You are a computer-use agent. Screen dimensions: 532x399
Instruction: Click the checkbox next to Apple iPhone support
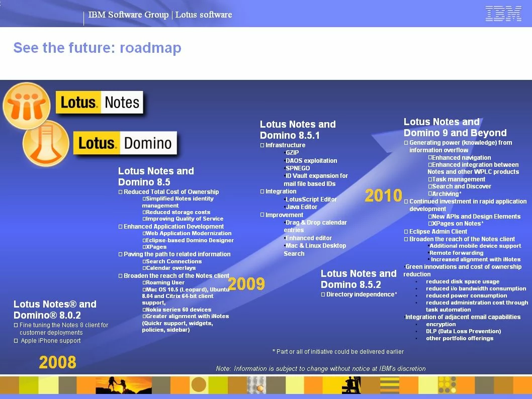click(x=16, y=341)
